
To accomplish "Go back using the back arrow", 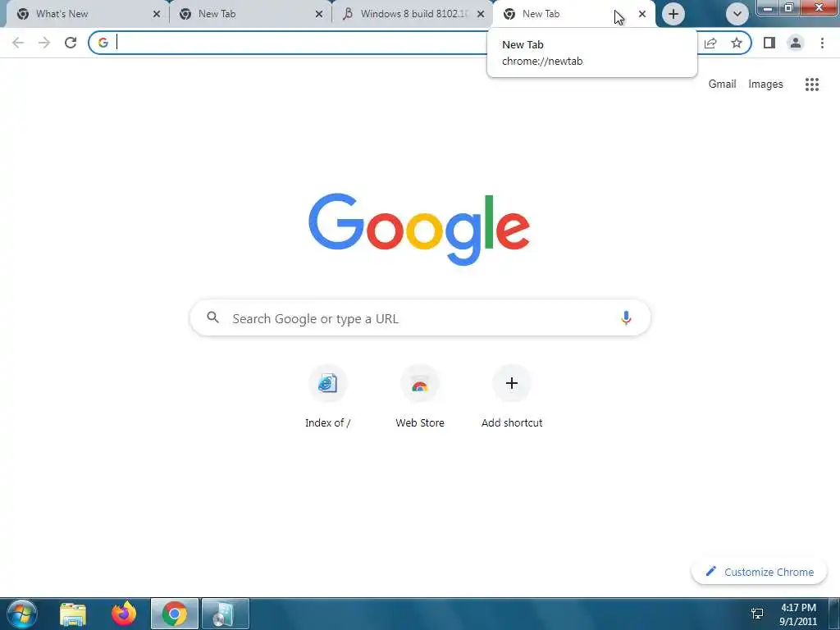I will [x=18, y=43].
